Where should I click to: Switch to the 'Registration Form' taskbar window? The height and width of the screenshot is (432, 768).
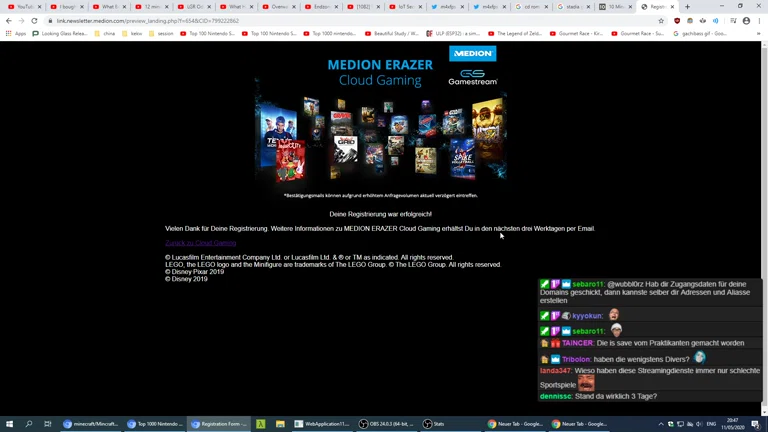click(x=219, y=424)
